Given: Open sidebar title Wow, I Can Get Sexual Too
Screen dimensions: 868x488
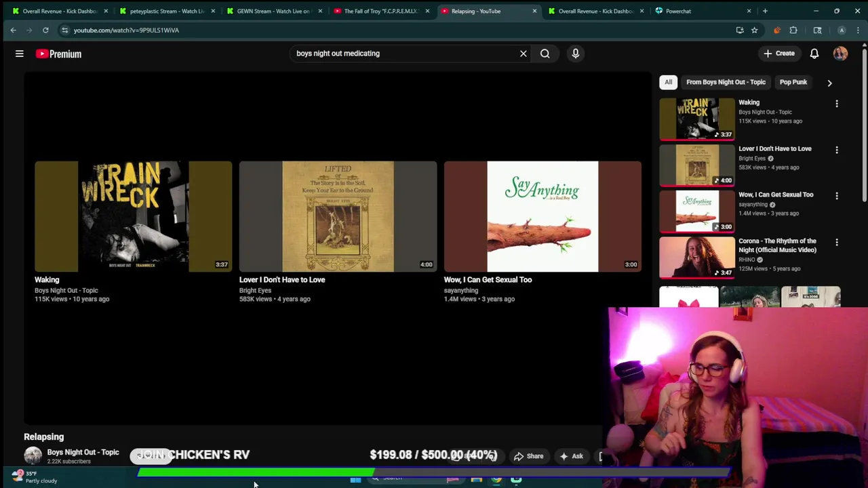Looking at the screenshot, I should [776, 195].
